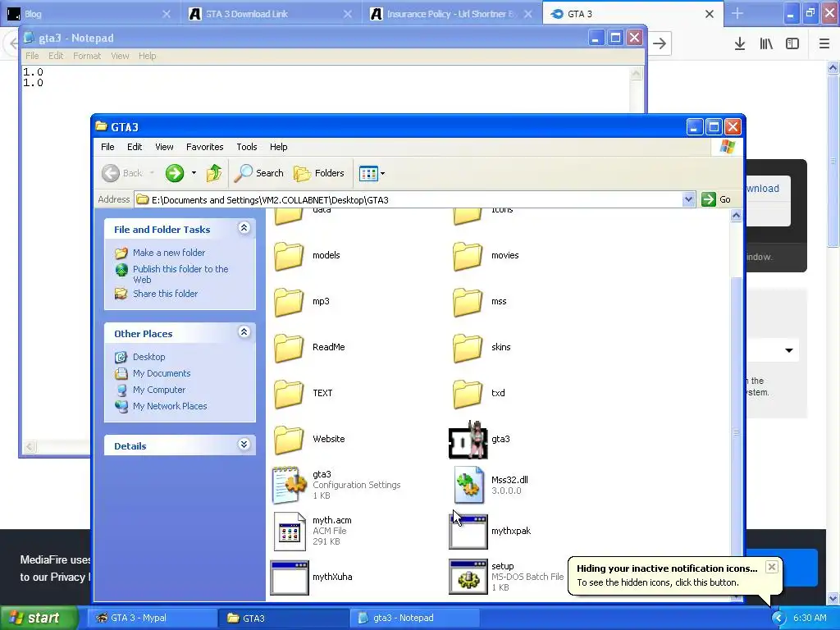The width and height of the screenshot is (840, 630).
Task: Click the Go button beside address bar
Action: (x=717, y=200)
